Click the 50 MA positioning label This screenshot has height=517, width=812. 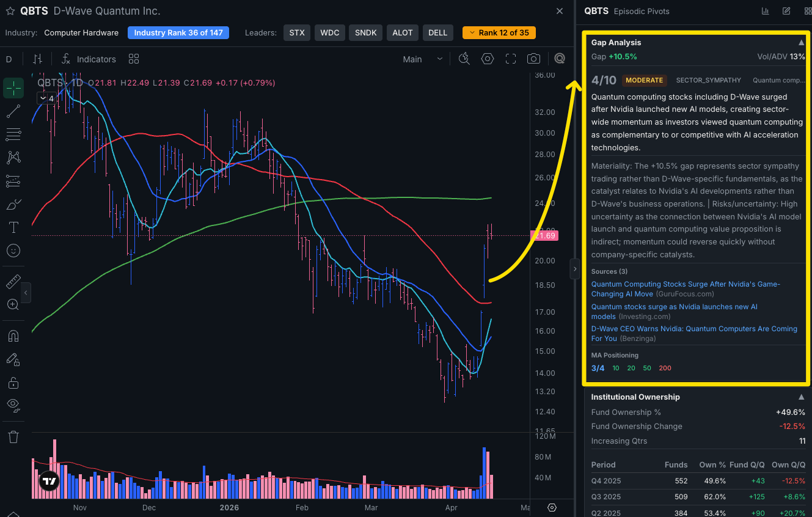[x=647, y=368]
